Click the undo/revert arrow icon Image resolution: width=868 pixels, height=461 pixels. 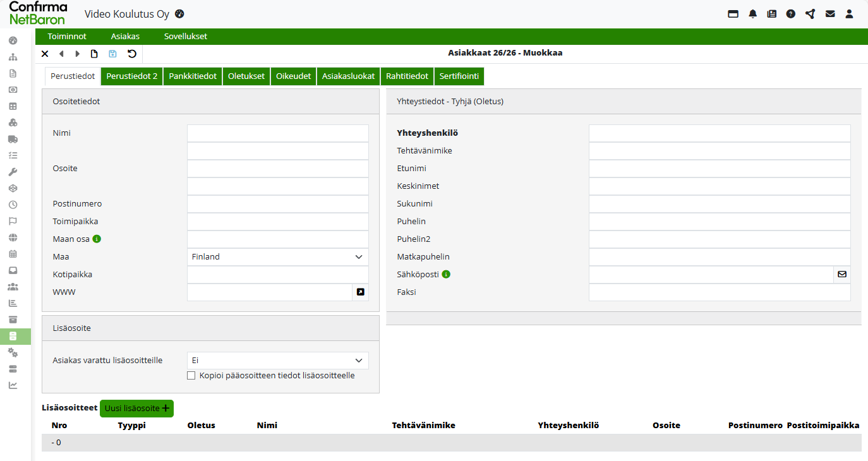click(131, 54)
